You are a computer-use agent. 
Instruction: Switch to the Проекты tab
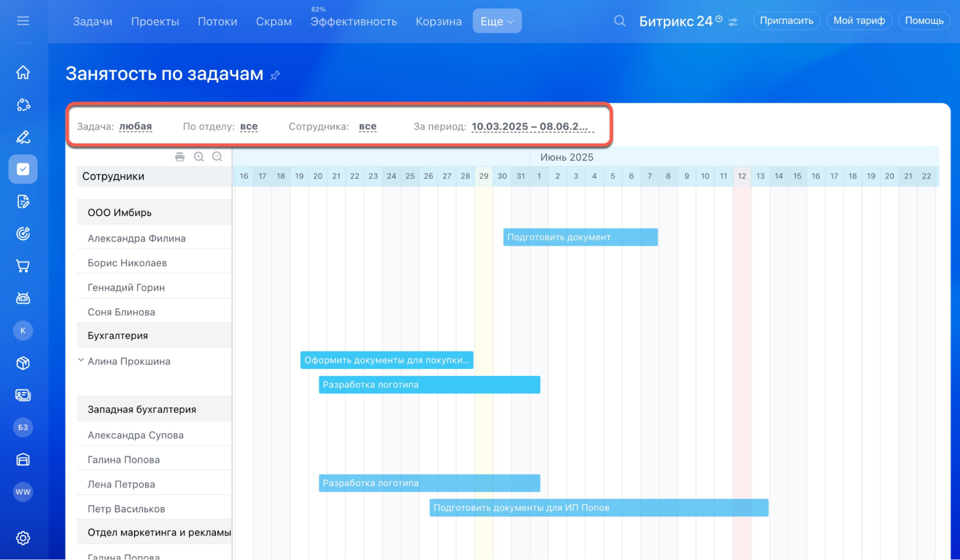(155, 22)
